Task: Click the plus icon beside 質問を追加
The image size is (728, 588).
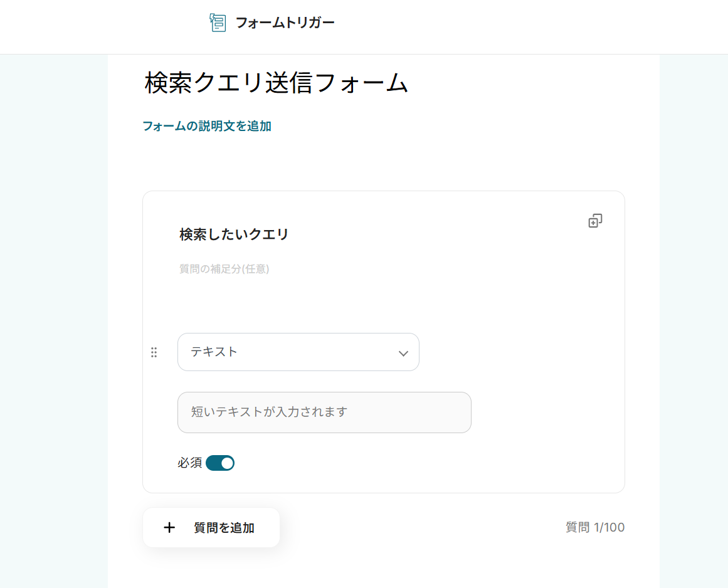Action: pyautogui.click(x=169, y=528)
